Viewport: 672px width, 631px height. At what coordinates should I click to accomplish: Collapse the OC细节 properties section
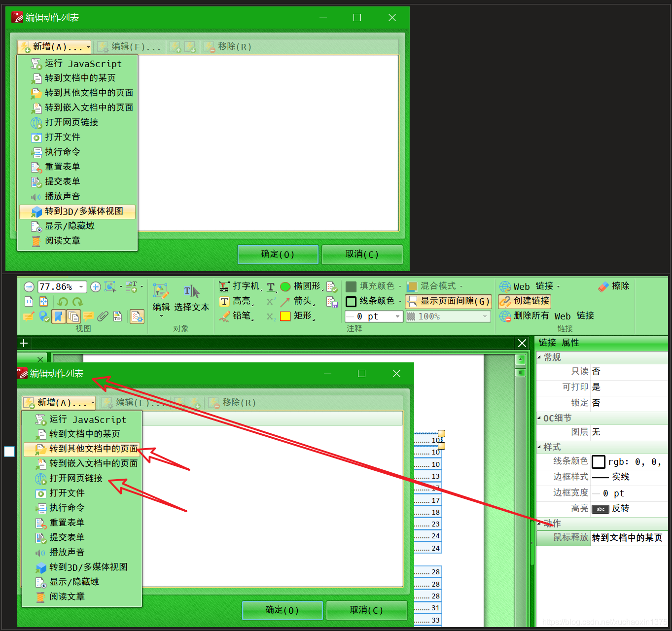[539, 418]
